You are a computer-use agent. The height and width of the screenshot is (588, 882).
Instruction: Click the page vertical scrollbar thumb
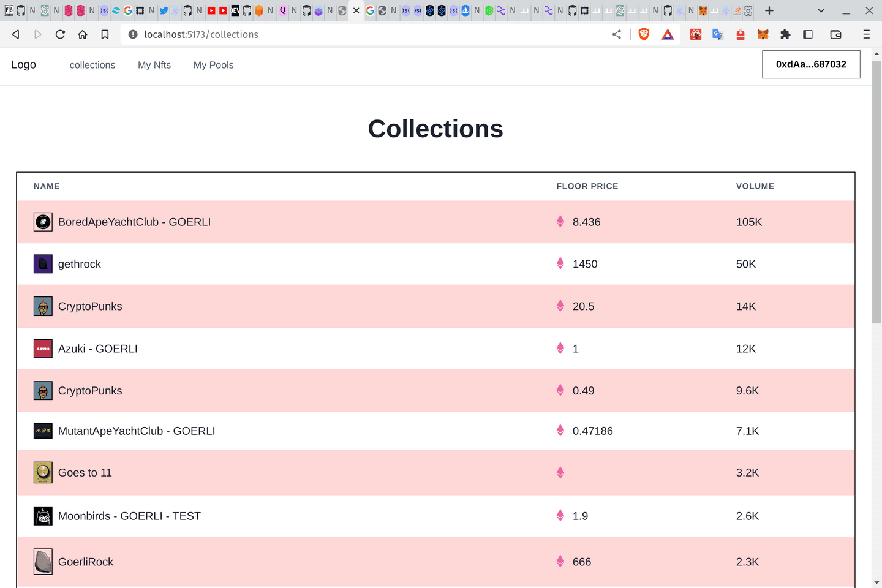876,192
